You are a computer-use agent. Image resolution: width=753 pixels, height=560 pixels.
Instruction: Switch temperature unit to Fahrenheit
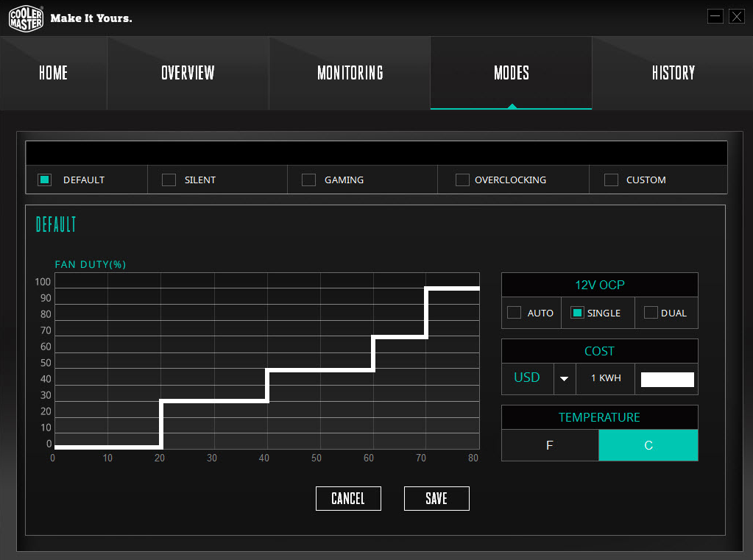[550, 445]
